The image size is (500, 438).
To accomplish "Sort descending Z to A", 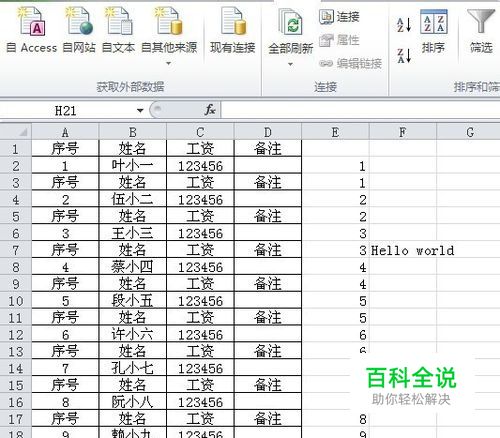I will [404, 56].
